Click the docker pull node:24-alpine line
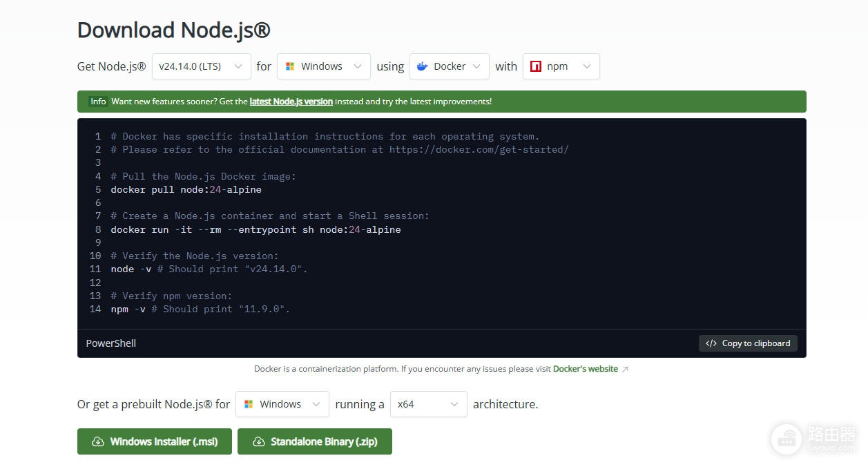The width and height of the screenshot is (868, 467). point(186,189)
